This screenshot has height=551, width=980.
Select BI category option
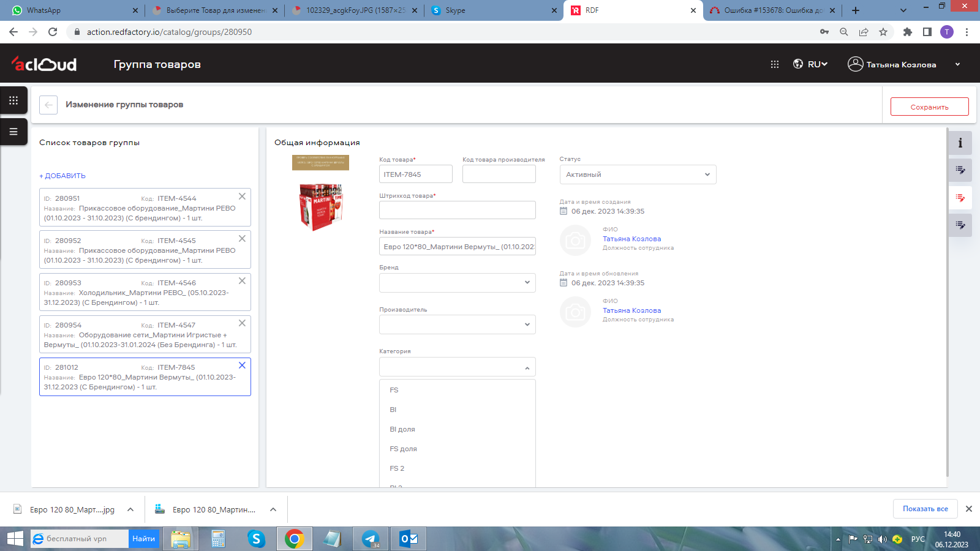coord(458,410)
